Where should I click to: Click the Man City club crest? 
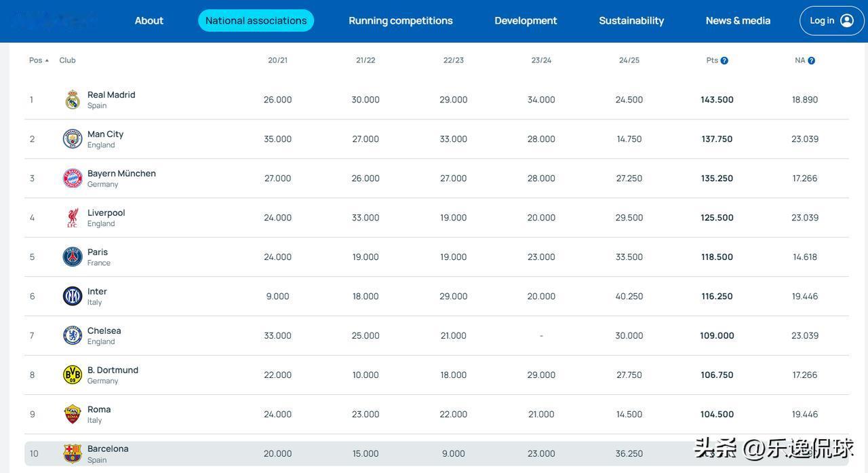pyautogui.click(x=73, y=139)
